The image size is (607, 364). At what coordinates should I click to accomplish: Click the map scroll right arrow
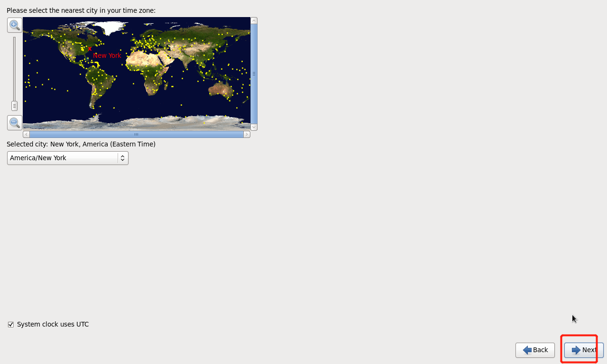coord(247,135)
